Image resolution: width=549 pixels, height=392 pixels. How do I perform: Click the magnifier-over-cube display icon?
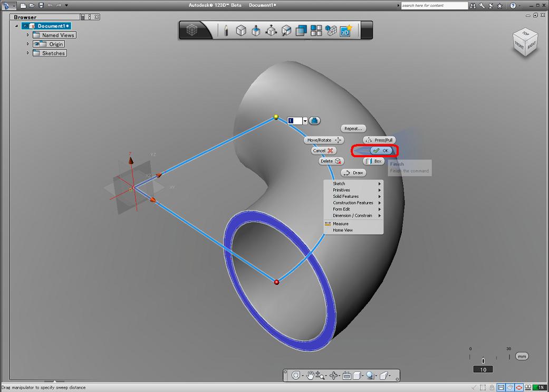pos(370,376)
